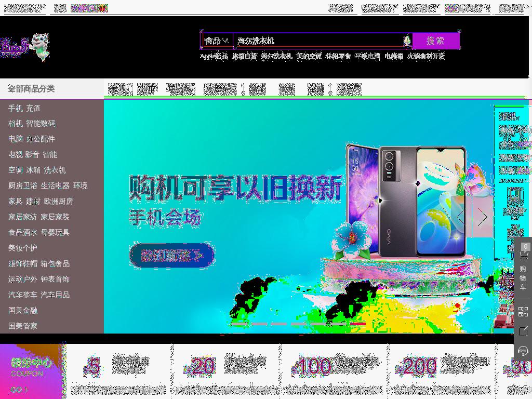532x399 pixels.
Task: Claim the ¥20 coupon
Action: click(226, 371)
